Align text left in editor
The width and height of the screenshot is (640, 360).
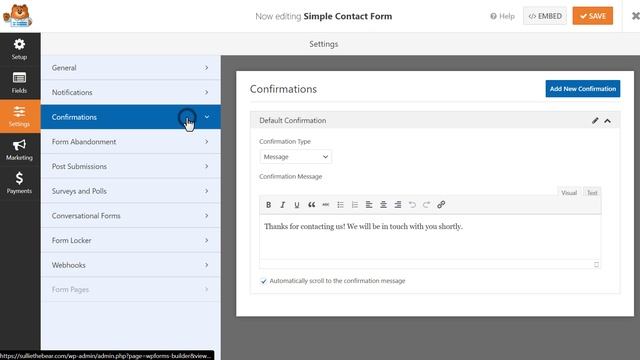tap(369, 205)
